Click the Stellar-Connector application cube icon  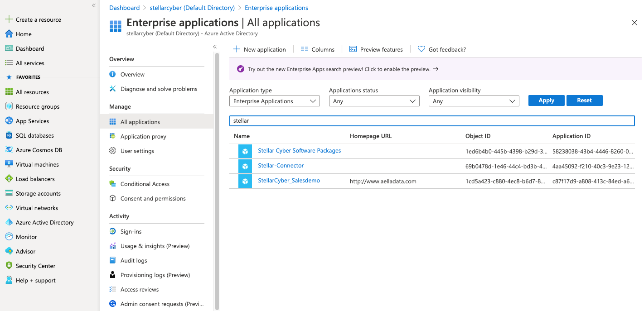(x=245, y=166)
